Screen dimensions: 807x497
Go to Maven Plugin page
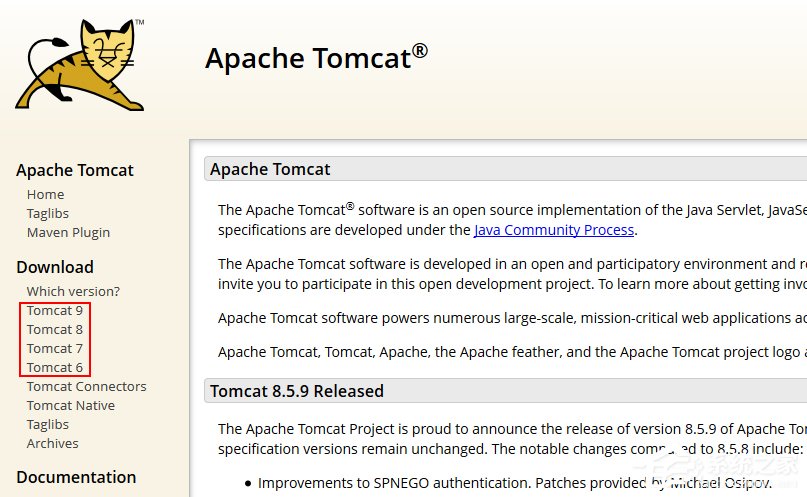[x=68, y=232]
